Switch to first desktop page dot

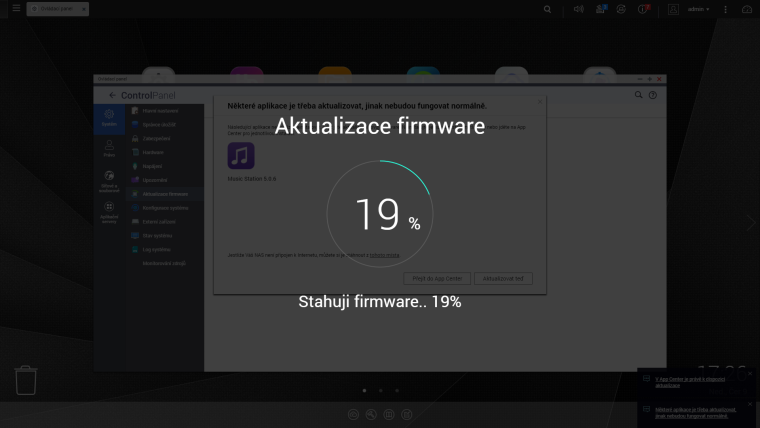click(364, 391)
